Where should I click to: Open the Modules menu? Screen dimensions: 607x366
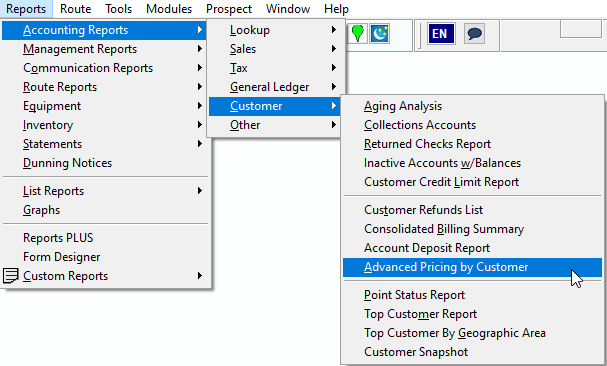point(169,9)
